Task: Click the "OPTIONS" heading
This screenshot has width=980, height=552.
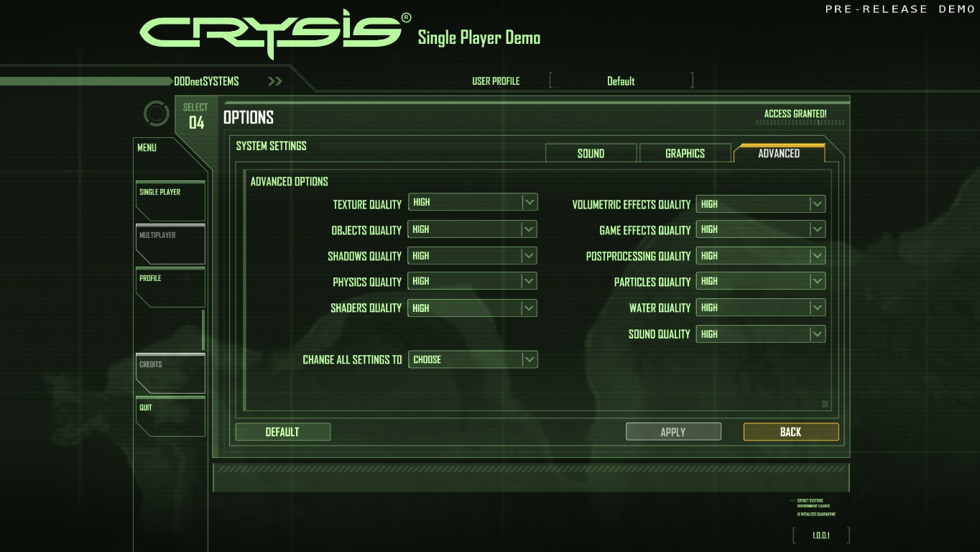Action: tap(249, 117)
